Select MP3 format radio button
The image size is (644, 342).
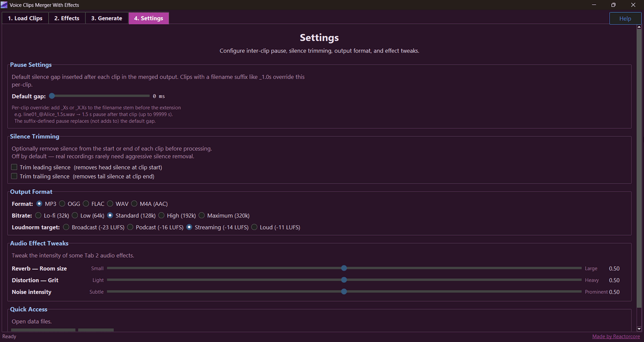coord(40,204)
